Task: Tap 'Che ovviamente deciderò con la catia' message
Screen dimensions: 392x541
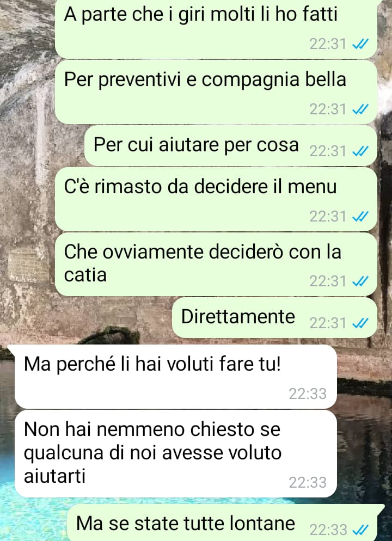Action: coord(216,265)
